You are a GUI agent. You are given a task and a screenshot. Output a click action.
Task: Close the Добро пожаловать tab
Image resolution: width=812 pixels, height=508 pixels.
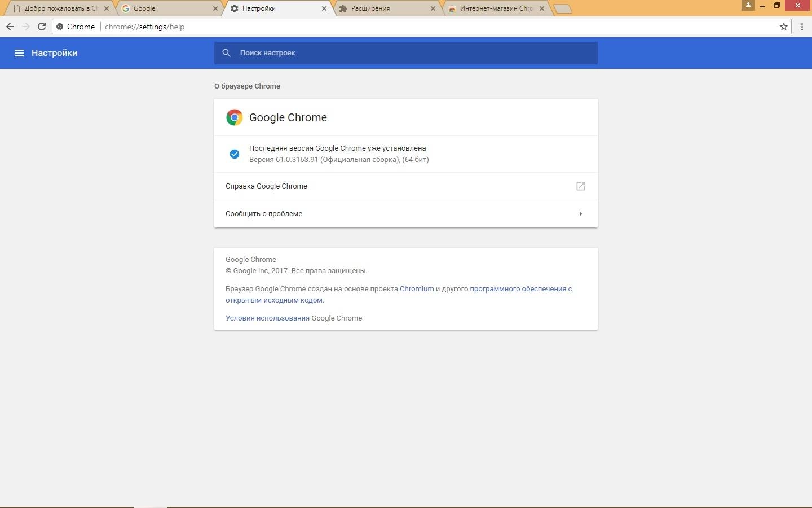click(107, 8)
